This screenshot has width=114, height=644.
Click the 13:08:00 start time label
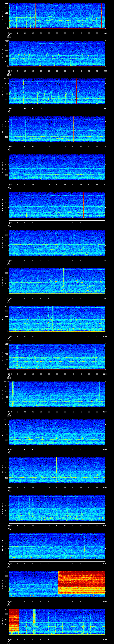[x=9, y=298]
